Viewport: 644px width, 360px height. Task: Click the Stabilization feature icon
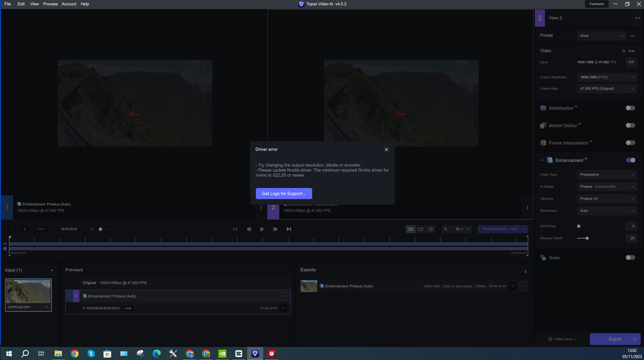[543, 107]
